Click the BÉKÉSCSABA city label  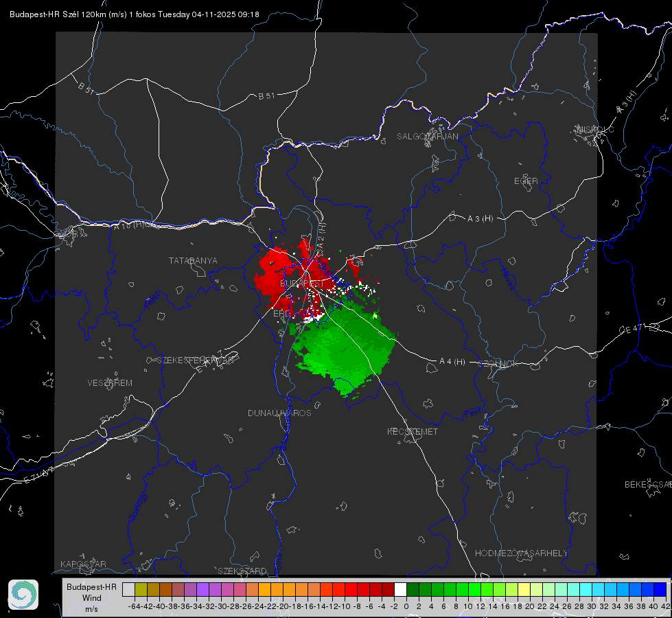(x=648, y=485)
